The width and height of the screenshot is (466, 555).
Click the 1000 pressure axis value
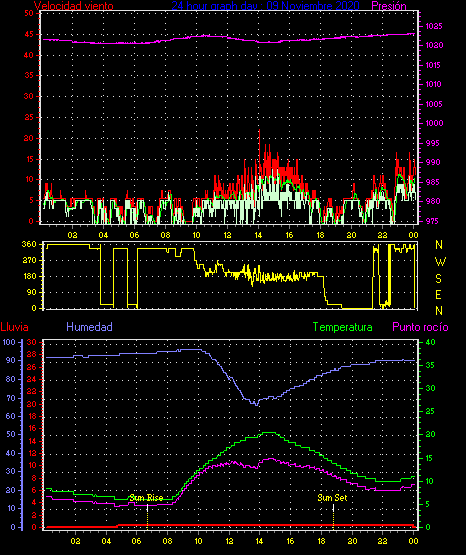[x=434, y=123]
